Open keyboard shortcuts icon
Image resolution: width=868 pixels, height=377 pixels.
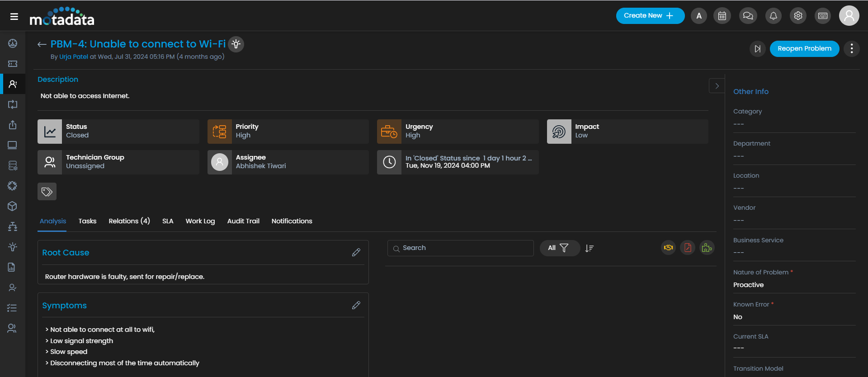pos(823,16)
